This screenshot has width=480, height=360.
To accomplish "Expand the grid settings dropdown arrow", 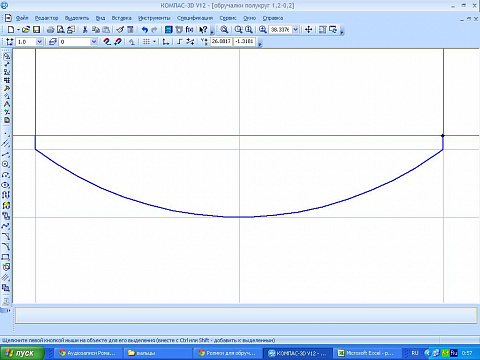I will click(154, 42).
